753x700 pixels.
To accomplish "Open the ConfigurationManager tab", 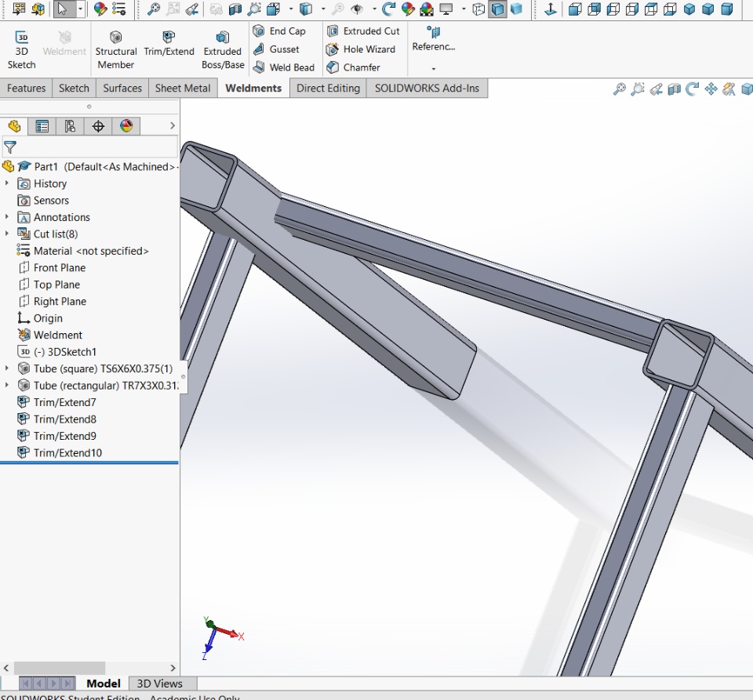I will pos(70,126).
